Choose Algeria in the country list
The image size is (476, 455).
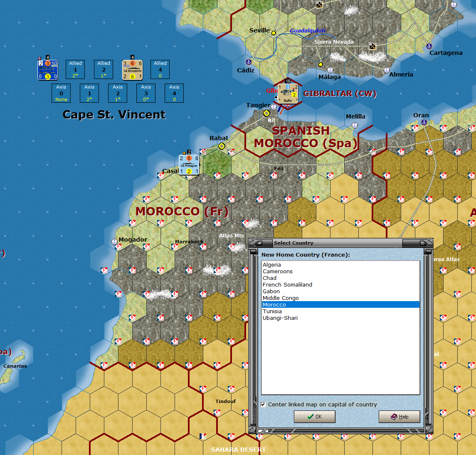point(340,265)
